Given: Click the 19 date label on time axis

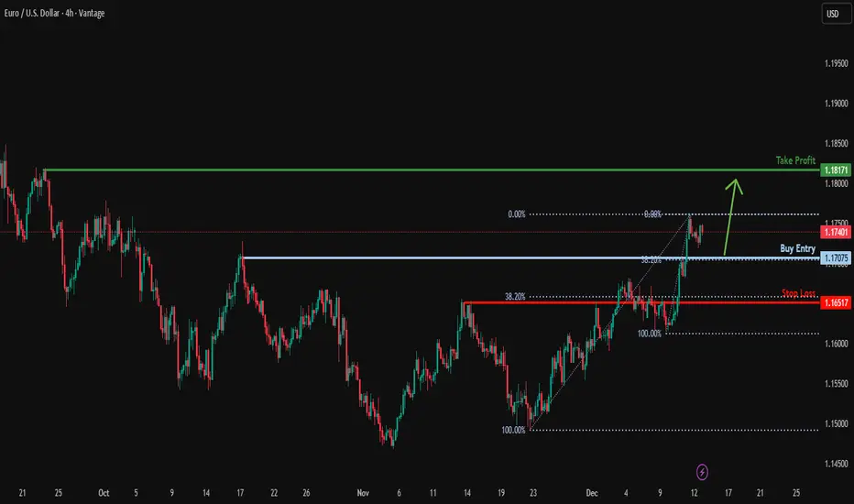Looking at the screenshot, I should point(501,493).
